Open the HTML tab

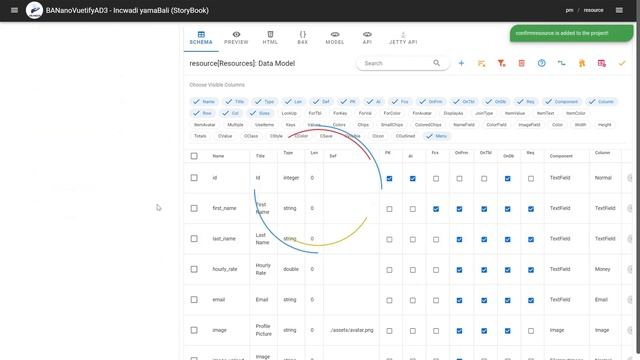click(x=270, y=38)
